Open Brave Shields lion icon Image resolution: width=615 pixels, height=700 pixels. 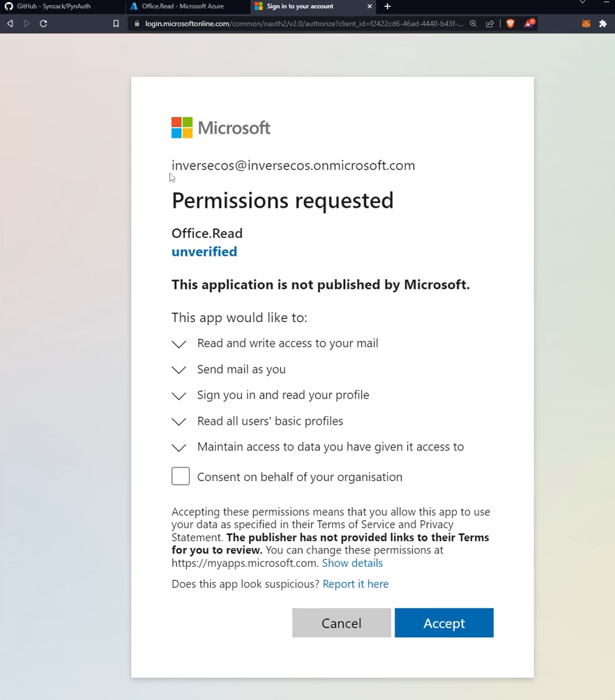(x=510, y=24)
